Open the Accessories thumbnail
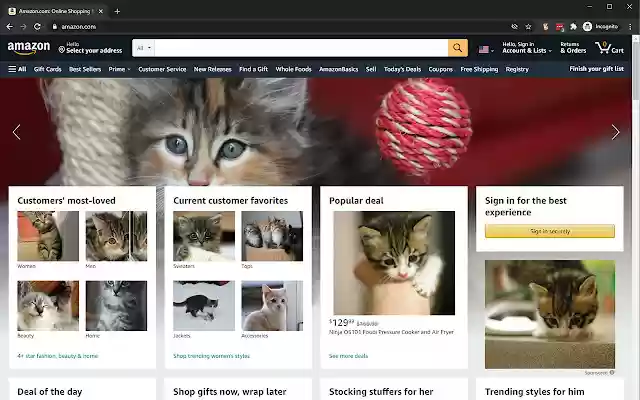The height and width of the screenshot is (400, 640). click(x=272, y=306)
